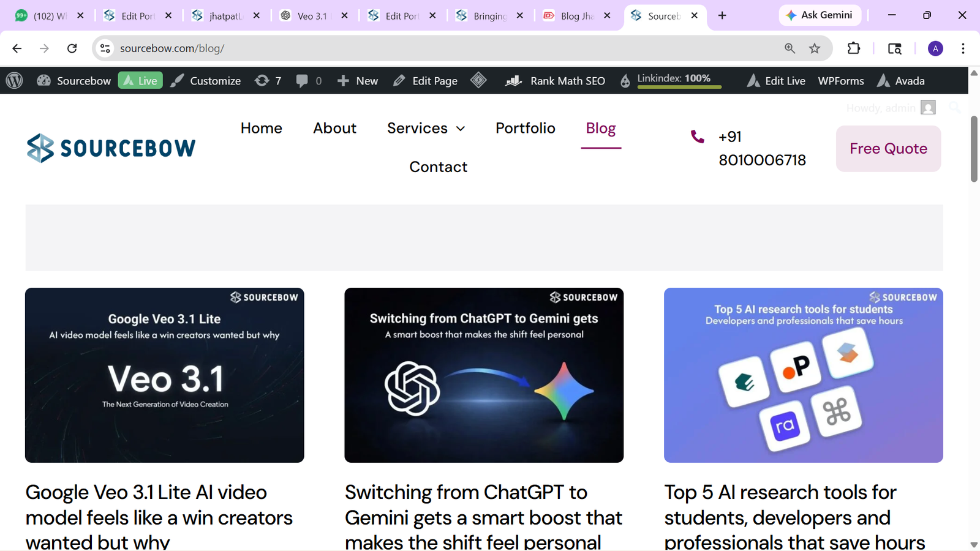
Task: Click the diamond-shaped icon in admin bar
Action: tap(478, 80)
